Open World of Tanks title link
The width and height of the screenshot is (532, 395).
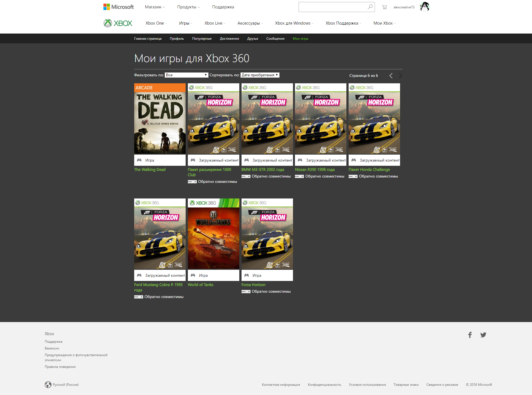[200, 285]
